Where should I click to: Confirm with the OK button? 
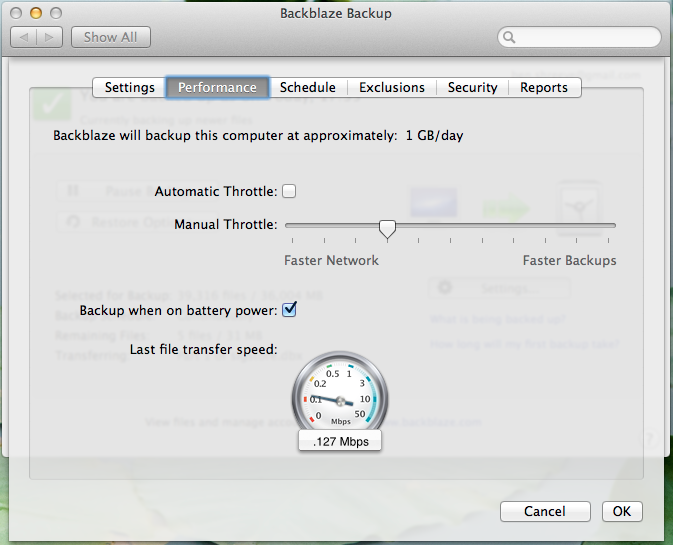pos(622,512)
